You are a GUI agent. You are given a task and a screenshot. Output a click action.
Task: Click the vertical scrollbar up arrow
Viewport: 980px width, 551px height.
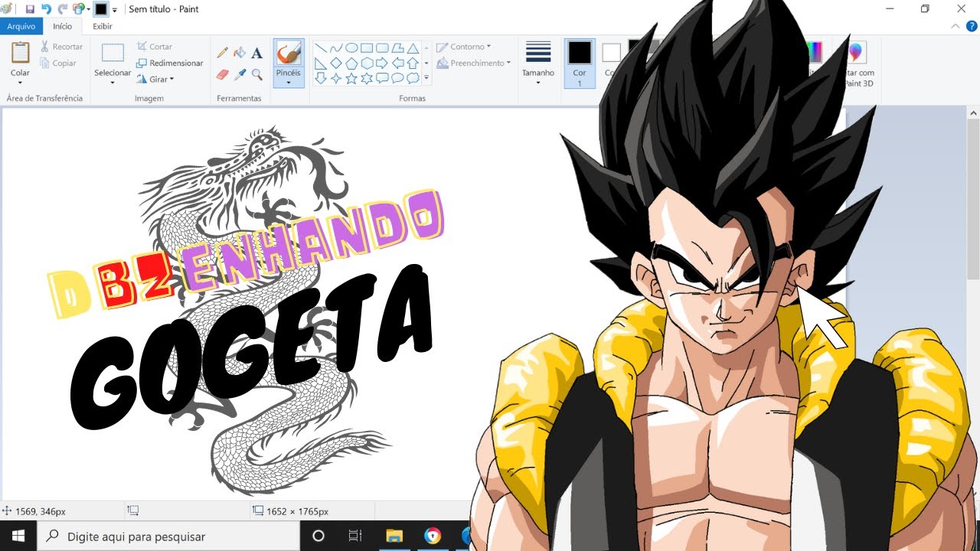973,113
